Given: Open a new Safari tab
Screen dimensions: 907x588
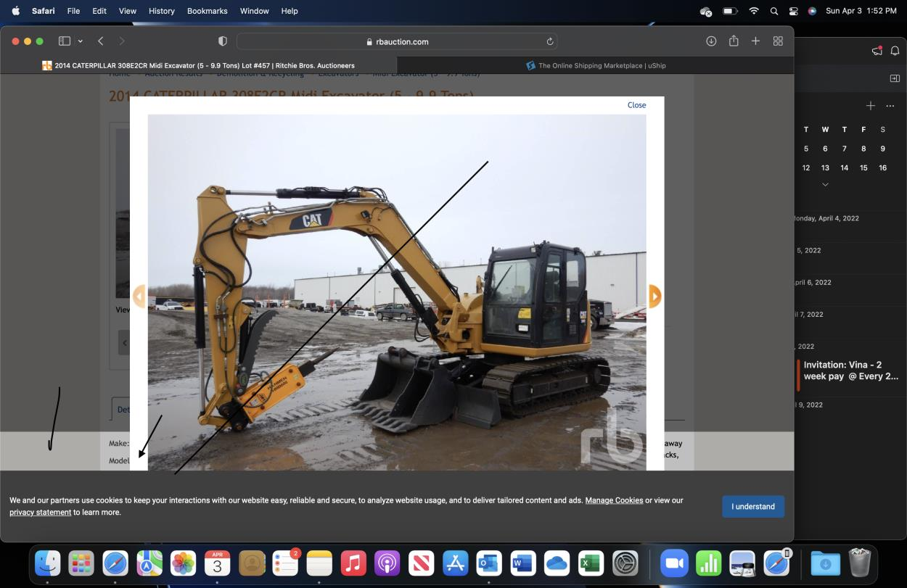Looking at the screenshot, I should pyautogui.click(x=755, y=41).
